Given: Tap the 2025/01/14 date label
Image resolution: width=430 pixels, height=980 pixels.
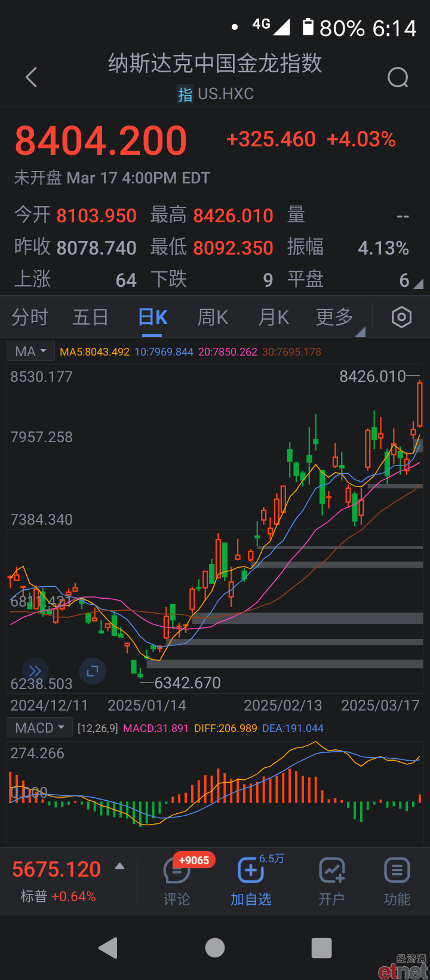Looking at the screenshot, I should (147, 706).
